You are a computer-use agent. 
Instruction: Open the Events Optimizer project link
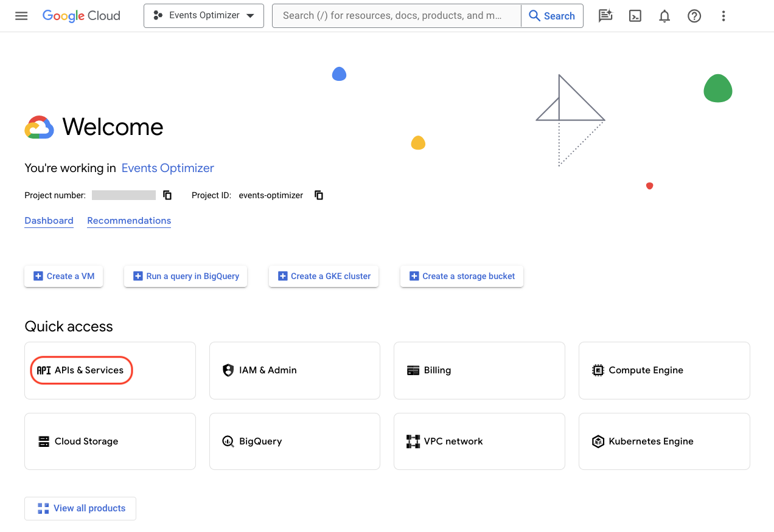click(x=167, y=168)
